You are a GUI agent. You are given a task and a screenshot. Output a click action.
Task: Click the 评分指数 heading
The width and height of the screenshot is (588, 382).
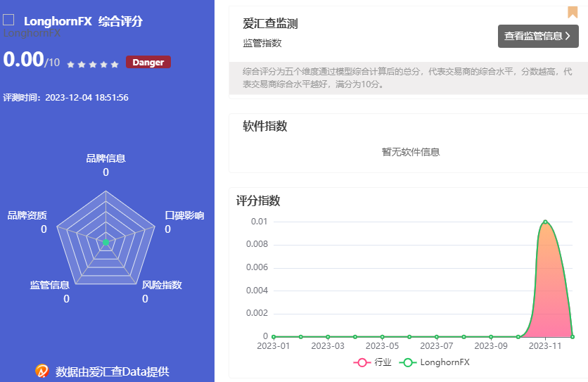(258, 200)
